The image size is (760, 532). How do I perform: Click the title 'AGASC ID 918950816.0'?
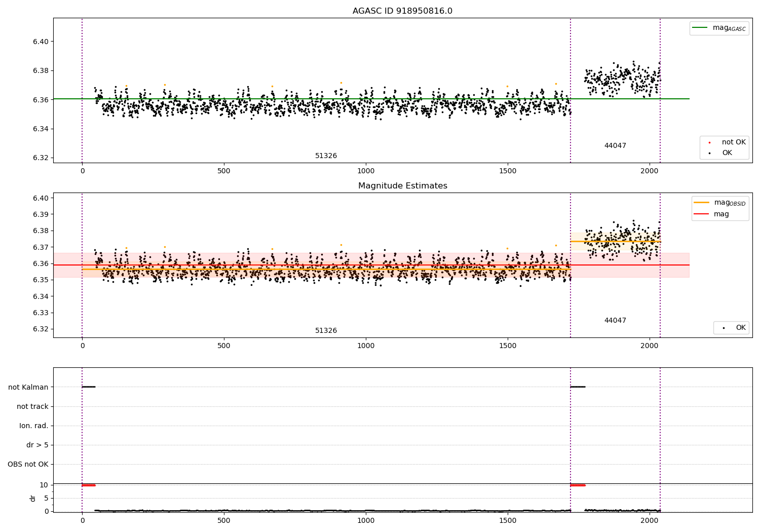[402, 11]
